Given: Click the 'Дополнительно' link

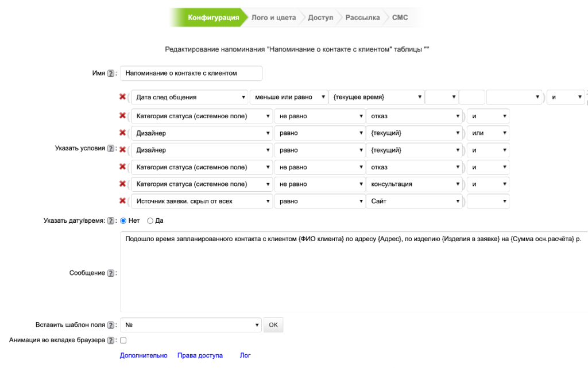Looking at the screenshot, I should [x=144, y=355].
